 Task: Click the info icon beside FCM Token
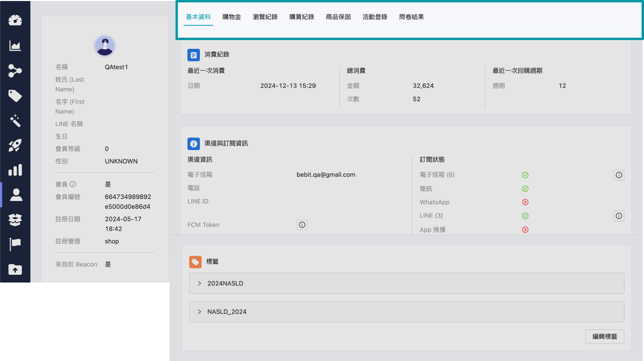pos(302,225)
